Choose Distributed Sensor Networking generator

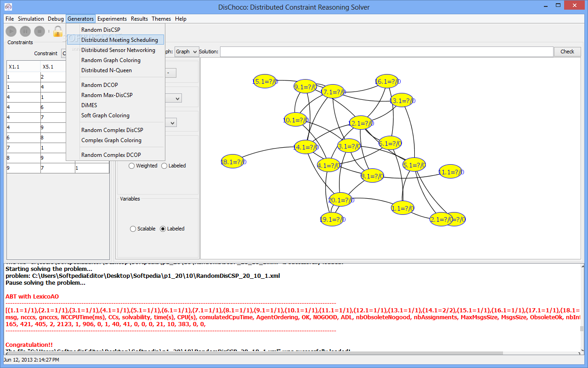pyautogui.click(x=115, y=50)
